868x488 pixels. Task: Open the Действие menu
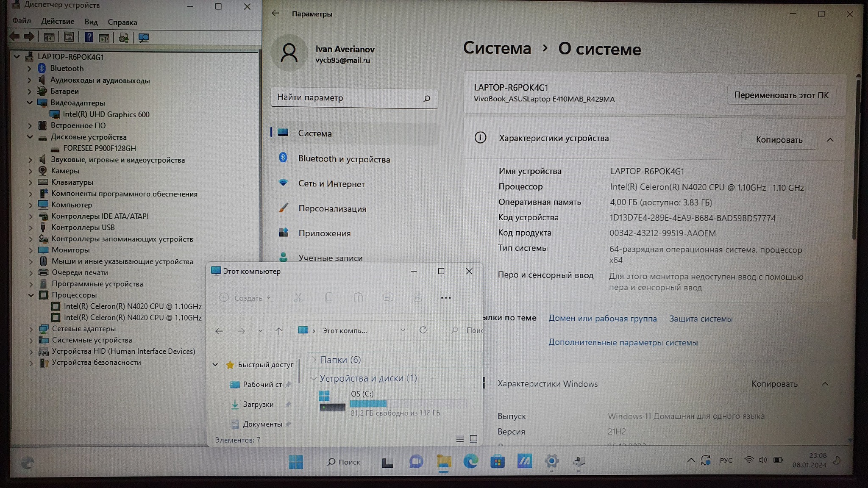[58, 21]
